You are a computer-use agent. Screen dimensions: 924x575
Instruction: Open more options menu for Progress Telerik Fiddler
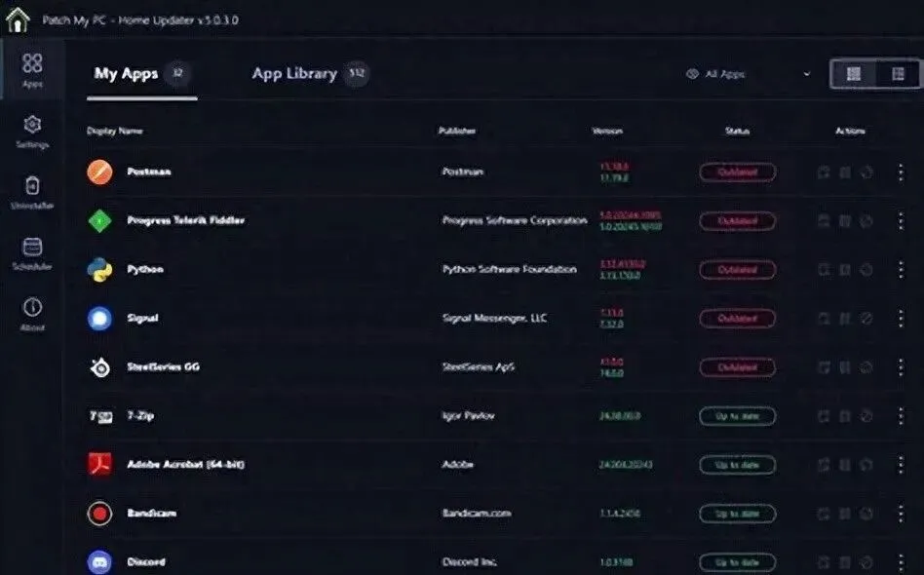(901, 221)
